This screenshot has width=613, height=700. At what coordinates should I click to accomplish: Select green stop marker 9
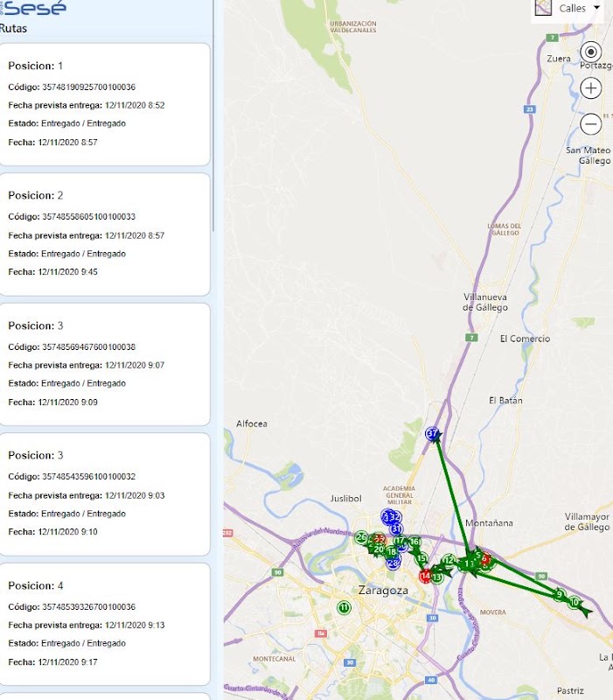[560, 594]
